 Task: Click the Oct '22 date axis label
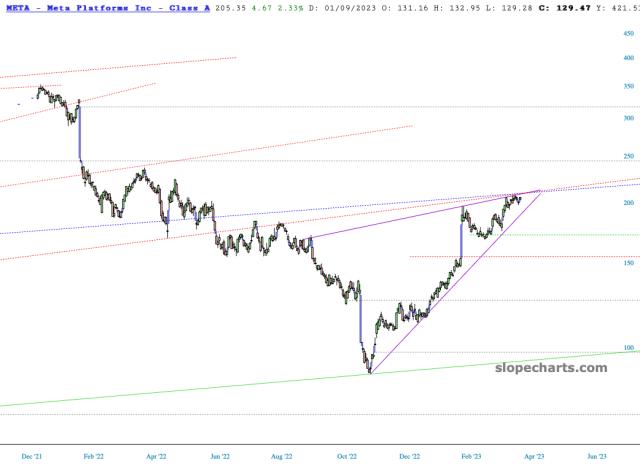[x=347, y=454]
